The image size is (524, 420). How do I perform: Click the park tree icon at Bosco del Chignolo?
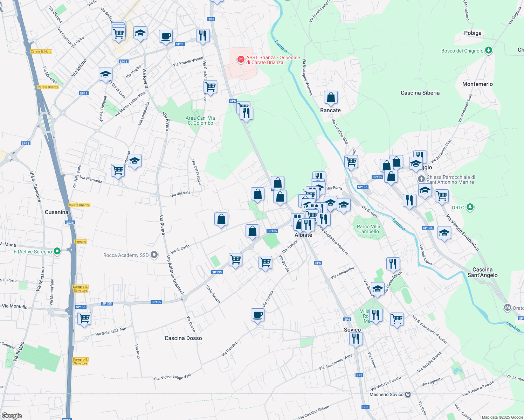[x=488, y=50]
